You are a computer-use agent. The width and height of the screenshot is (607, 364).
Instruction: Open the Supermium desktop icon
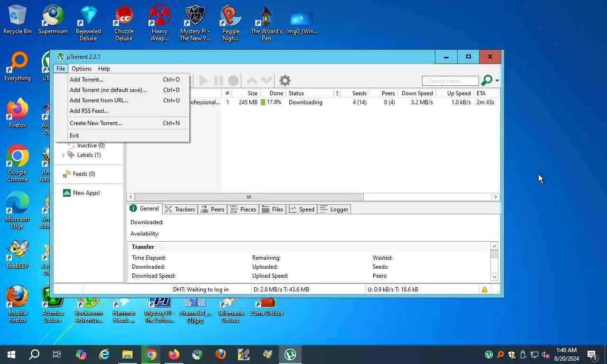(53, 19)
